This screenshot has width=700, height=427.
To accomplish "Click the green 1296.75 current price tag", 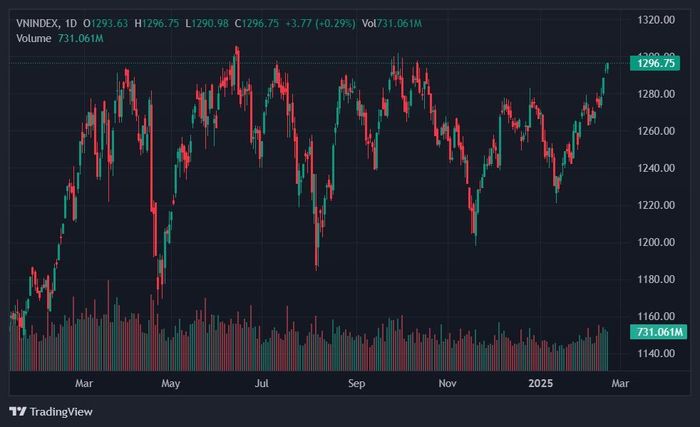I will point(655,63).
